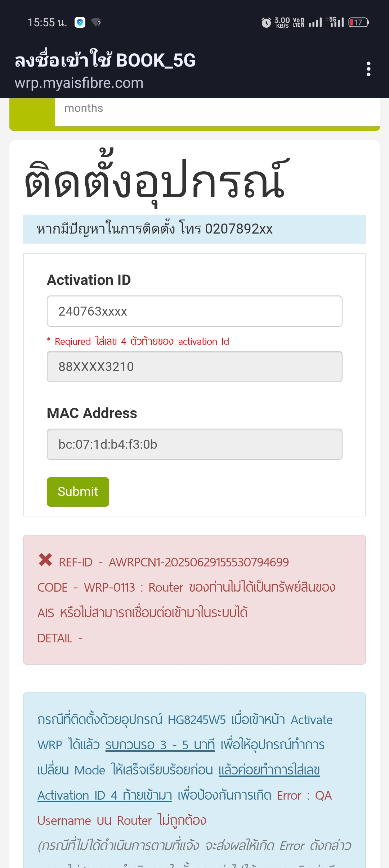Tap the wrp.myaisfibre.com URL text

tap(79, 83)
